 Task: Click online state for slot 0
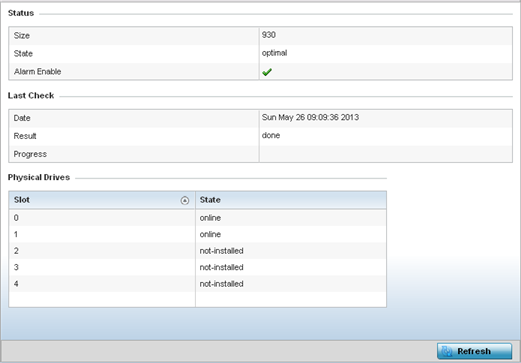pos(210,218)
